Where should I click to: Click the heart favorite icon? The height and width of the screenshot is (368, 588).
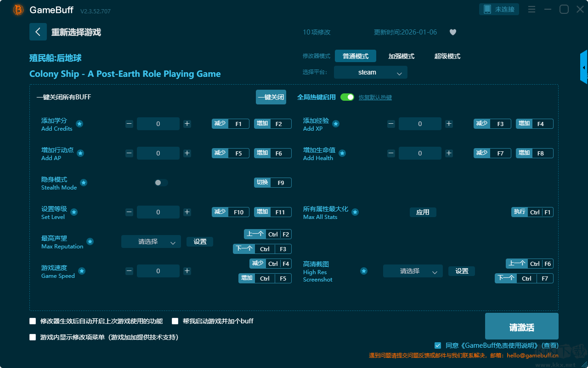(x=453, y=32)
